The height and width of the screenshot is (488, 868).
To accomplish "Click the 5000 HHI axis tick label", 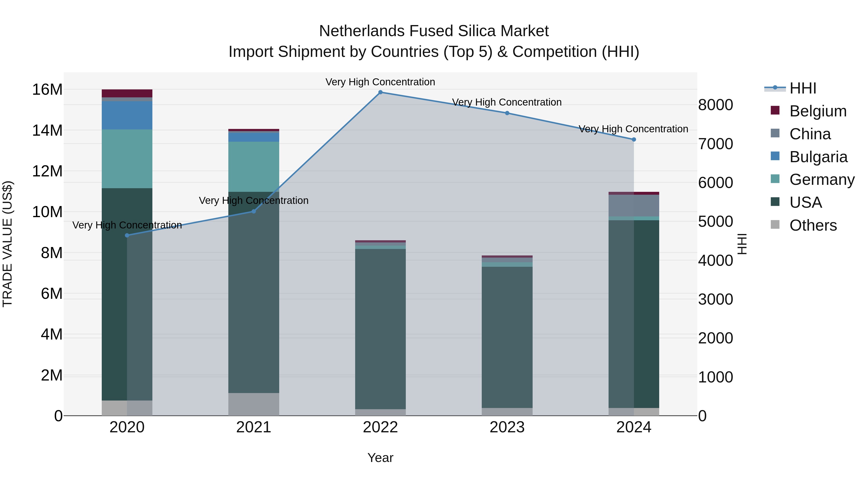I will (715, 222).
